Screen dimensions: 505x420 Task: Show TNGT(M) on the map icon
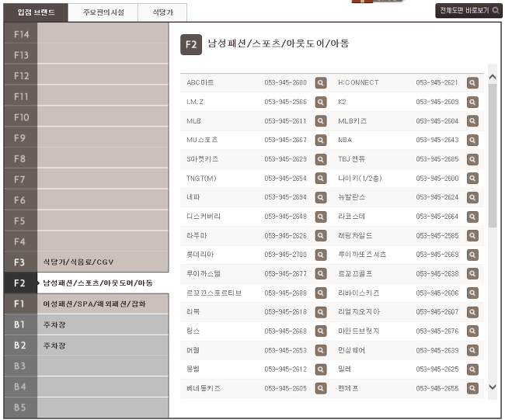tap(320, 179)
